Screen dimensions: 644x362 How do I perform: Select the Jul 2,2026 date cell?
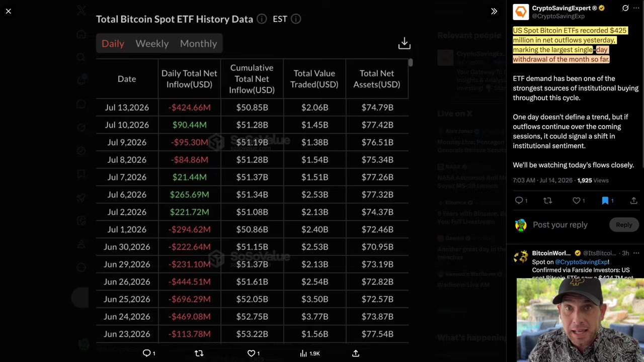(x=127, y=212)
